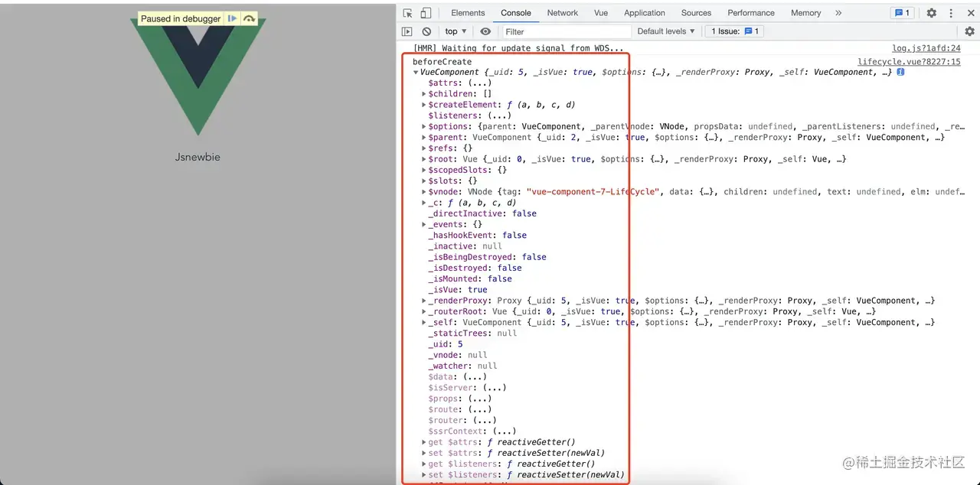Click the beforeCreate log message
This screenshot has width=980, height=485.
point(442,62)
